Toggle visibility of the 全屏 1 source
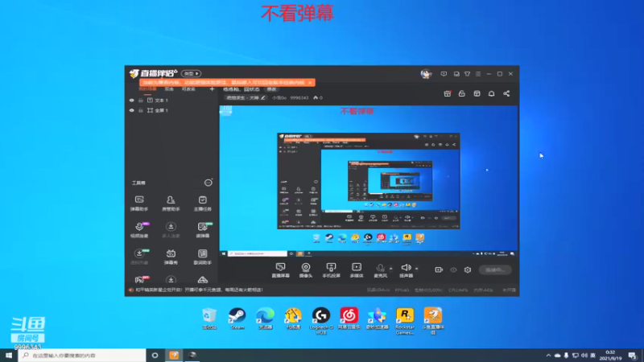The image size is (644, 362). (131, 110)
